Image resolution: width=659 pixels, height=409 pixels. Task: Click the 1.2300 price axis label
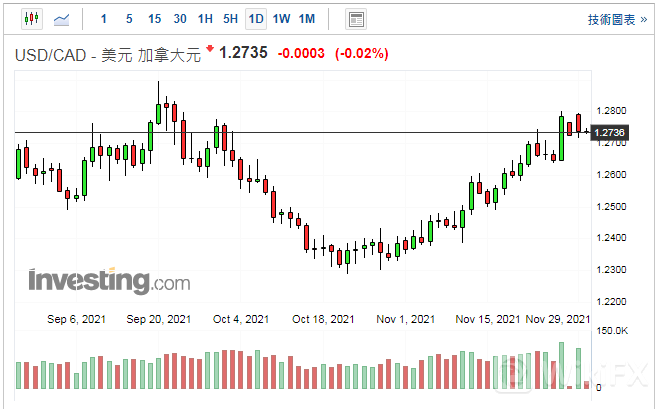tap(611, 269)
